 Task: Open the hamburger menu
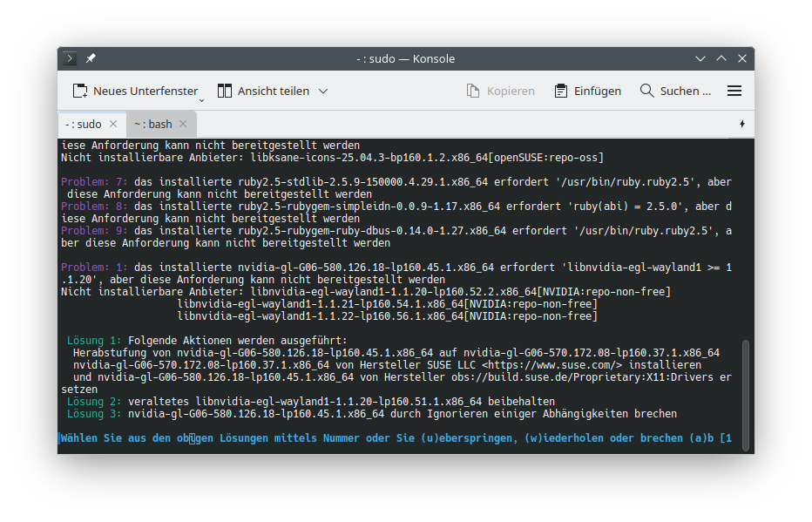tap(734, 91)
